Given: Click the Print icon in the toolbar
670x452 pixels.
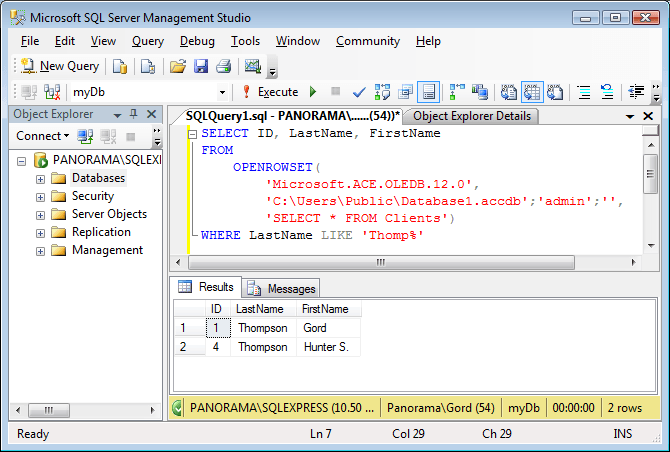Looking at the screenshot, I should coord(223,66).
